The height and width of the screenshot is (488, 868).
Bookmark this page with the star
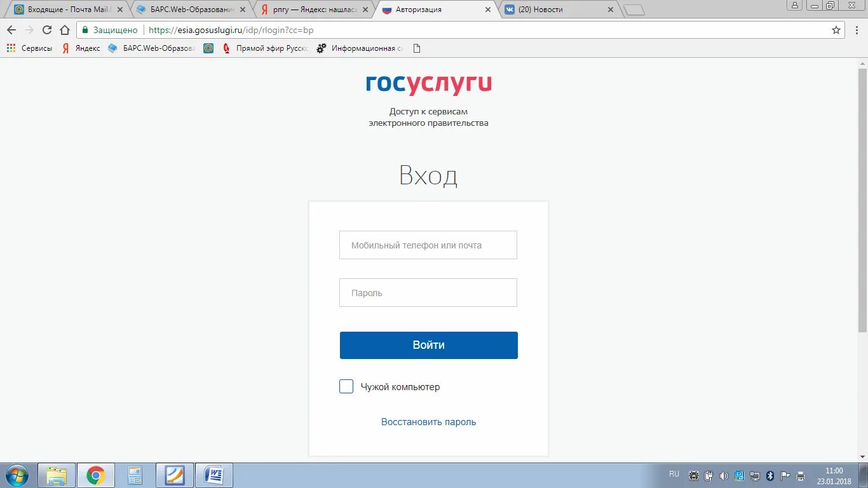[x=836, y=30]
